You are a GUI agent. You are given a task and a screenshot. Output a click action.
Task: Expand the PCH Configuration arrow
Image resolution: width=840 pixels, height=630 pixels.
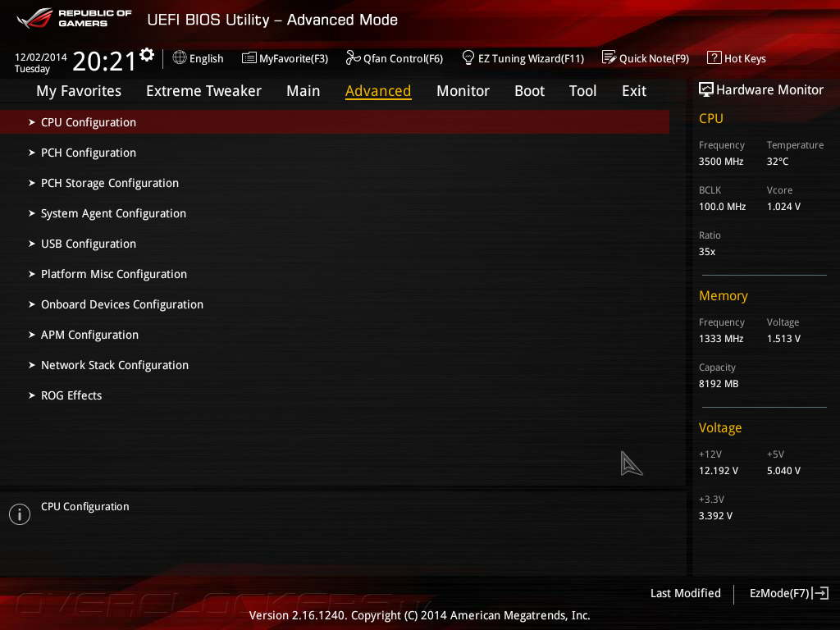32,153
